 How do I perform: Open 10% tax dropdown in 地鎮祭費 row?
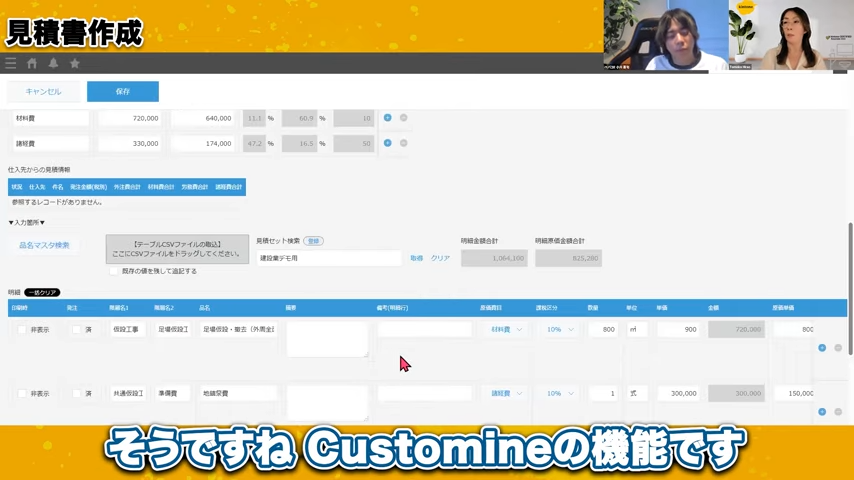pyautogui.click(x=560, y=393)
